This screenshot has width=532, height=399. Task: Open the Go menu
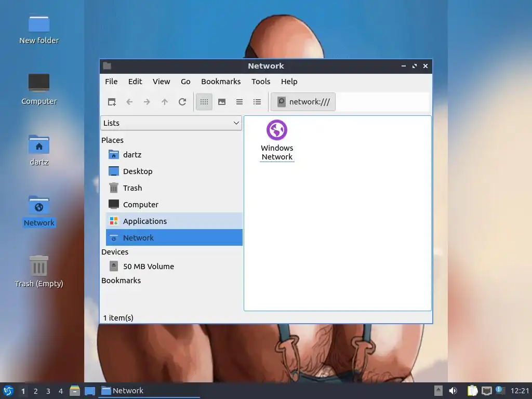pyautogui.click(x=185, y=82)
